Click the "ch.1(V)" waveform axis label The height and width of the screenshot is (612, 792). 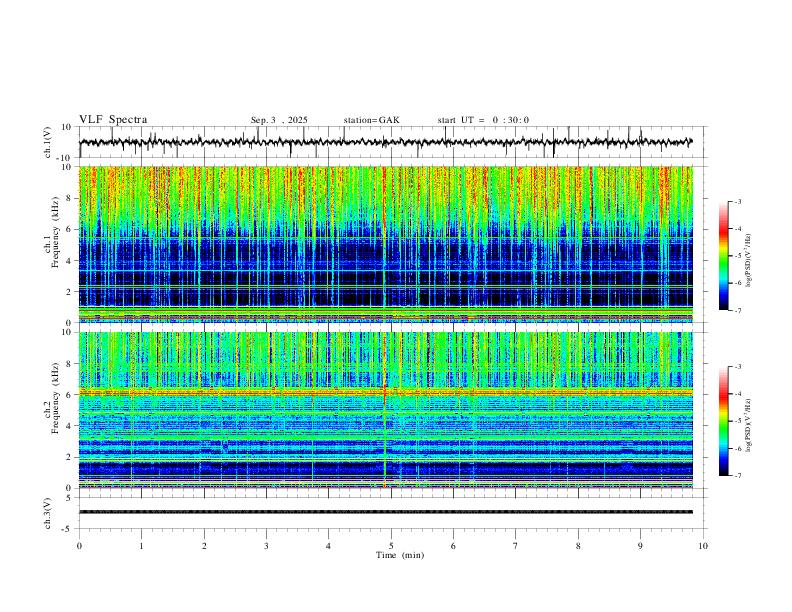pyautogui.click(x=48, y=142)
